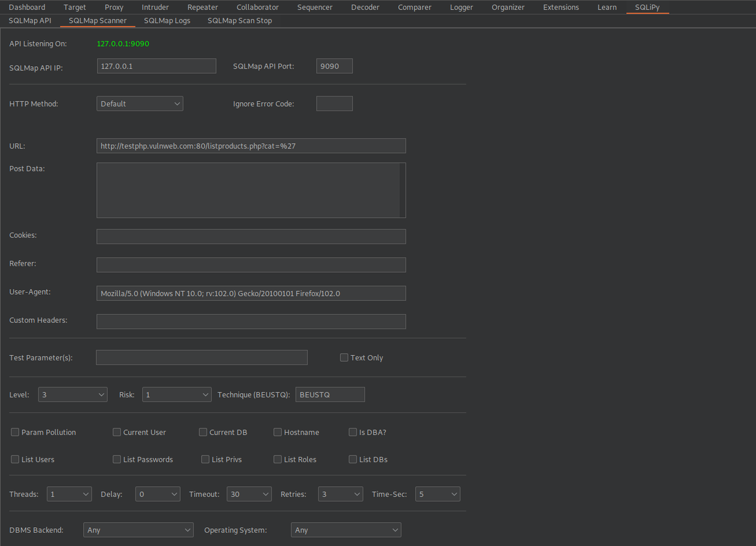Go to the Comparer tab
Image resolution: width=756 pixels, height=546 pixels.
coord(415,8)
